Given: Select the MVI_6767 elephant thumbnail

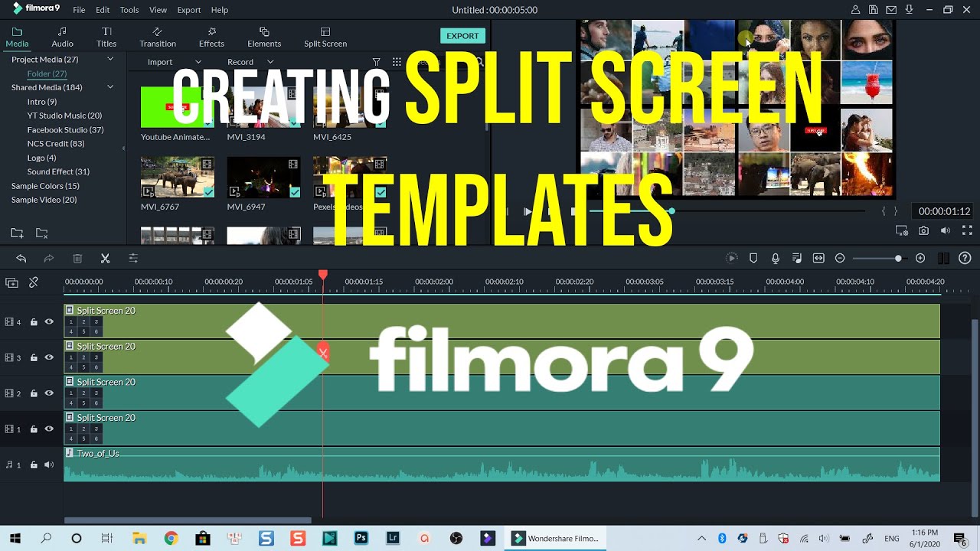Looking at the screenshot, I should pos(178,178).
